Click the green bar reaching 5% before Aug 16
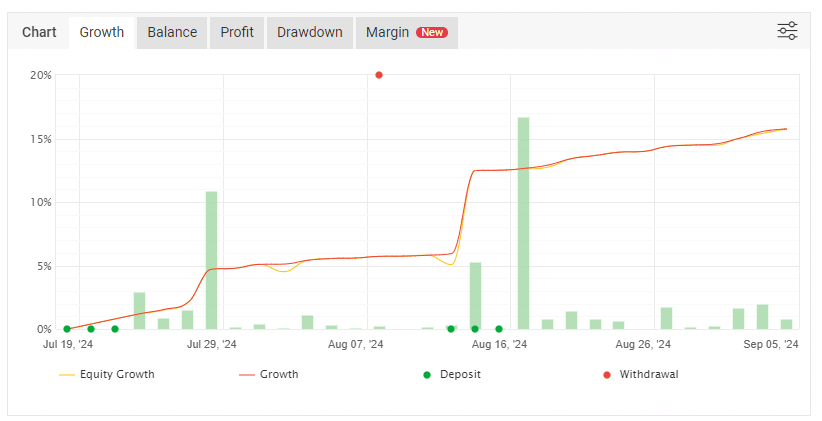The image size is (822, 421). (475, 296)
